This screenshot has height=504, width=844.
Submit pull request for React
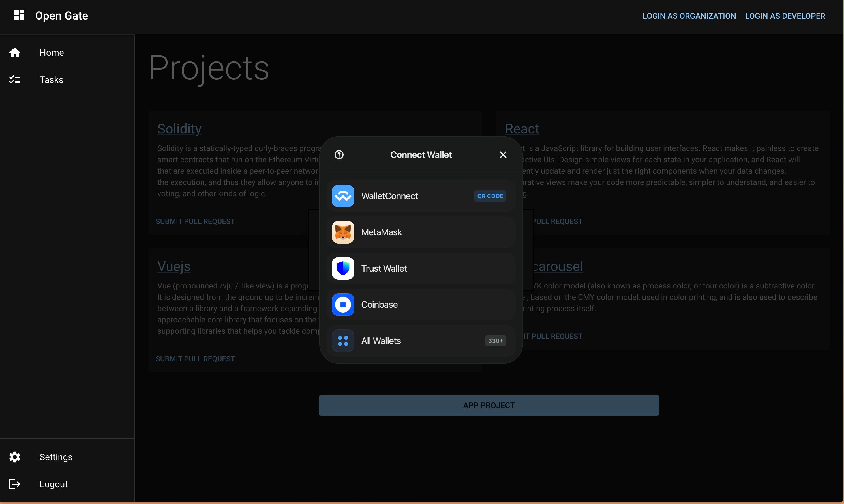(x=558, y=221)
